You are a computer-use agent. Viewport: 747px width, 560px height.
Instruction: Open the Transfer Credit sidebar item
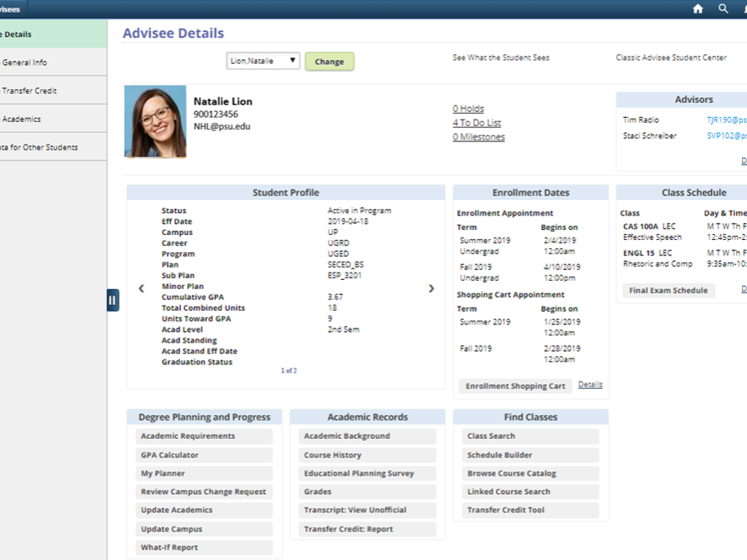(54, 90)
